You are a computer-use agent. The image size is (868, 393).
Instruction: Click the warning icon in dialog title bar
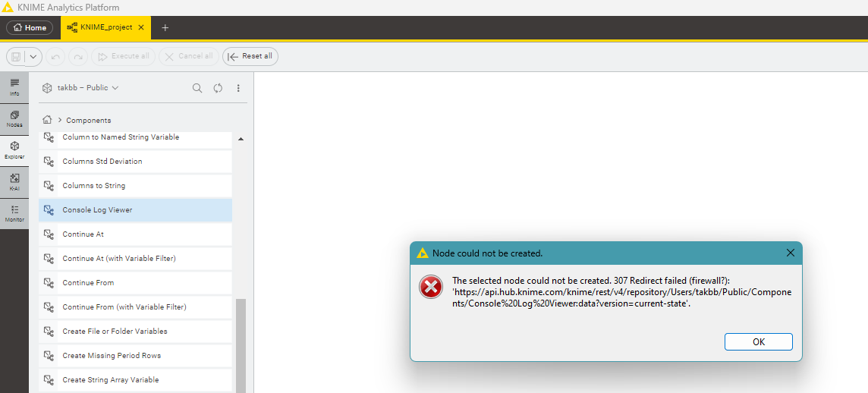[x=423, y=253]
